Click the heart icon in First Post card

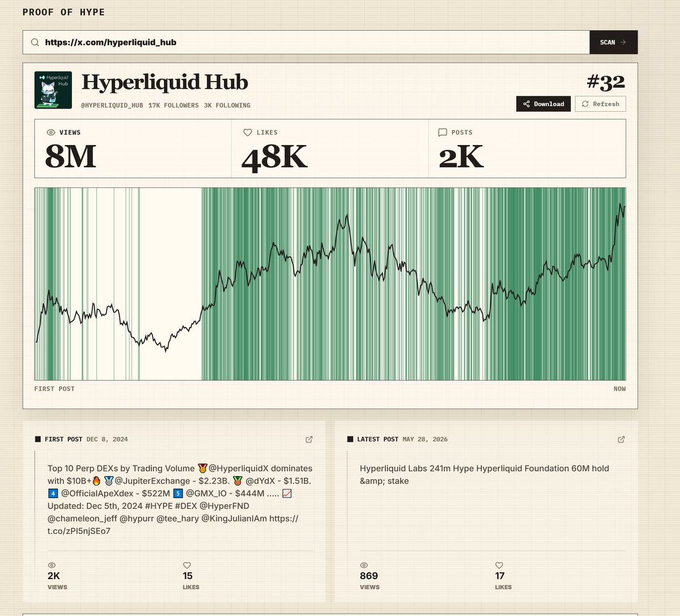[187, 565]
